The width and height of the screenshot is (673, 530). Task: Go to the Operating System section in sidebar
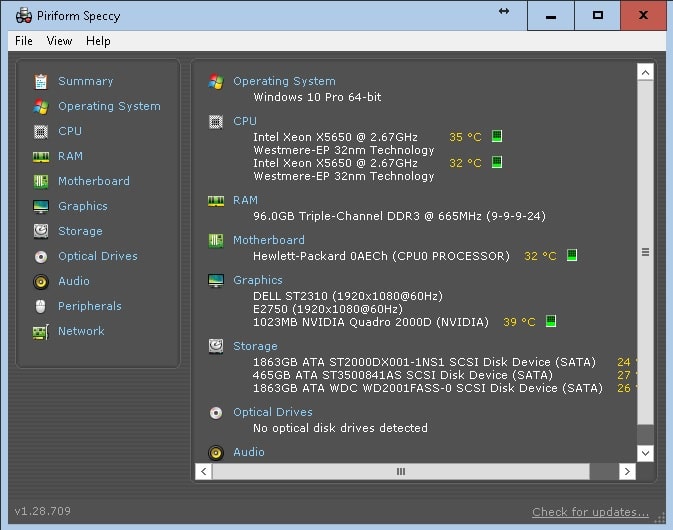109,106
